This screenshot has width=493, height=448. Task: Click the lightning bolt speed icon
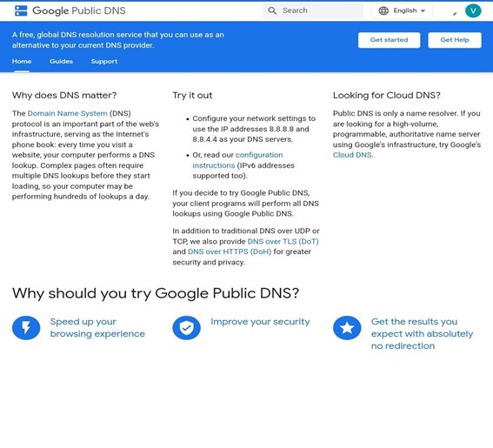[x=26, y=328]
